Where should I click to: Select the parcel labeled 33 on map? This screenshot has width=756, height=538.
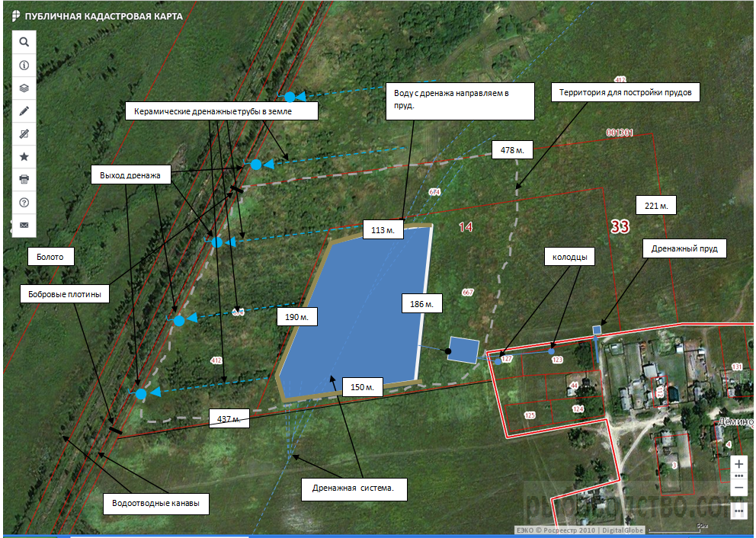pyautogui.click(x=619, y=226)
